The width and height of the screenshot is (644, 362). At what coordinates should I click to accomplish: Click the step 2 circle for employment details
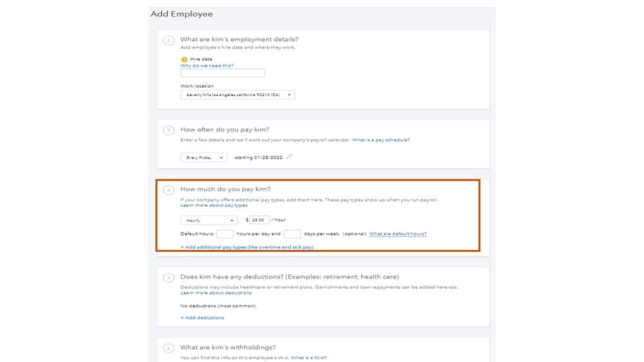point(169,40)
